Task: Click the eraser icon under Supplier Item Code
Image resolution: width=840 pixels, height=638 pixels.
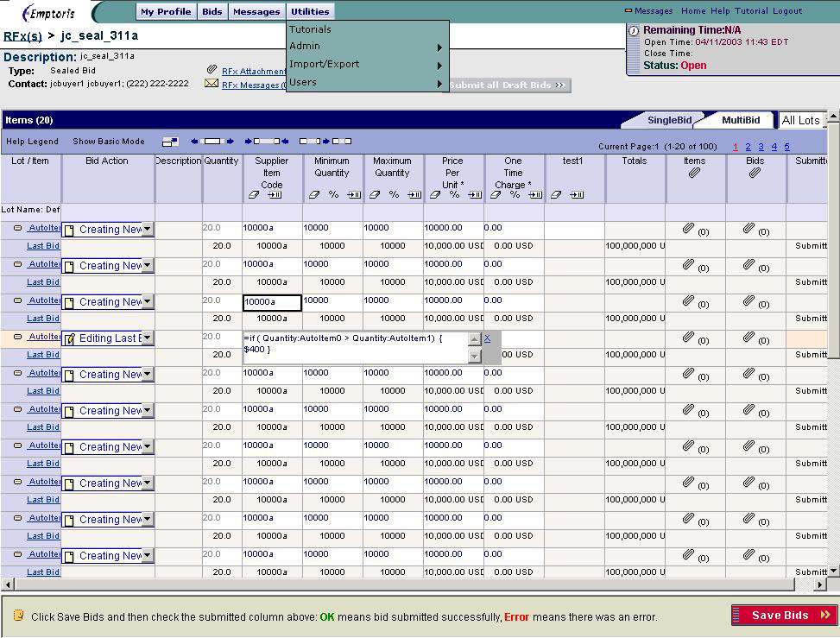Action: 254,195
